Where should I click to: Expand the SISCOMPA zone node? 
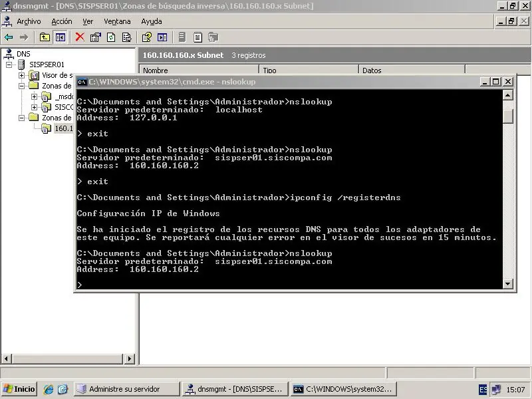(35, 107)
